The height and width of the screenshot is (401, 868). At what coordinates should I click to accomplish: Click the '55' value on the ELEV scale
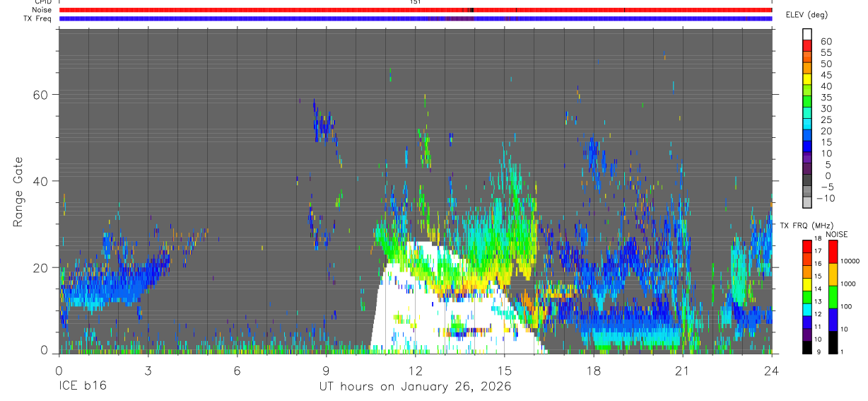(x=826, y=52)
